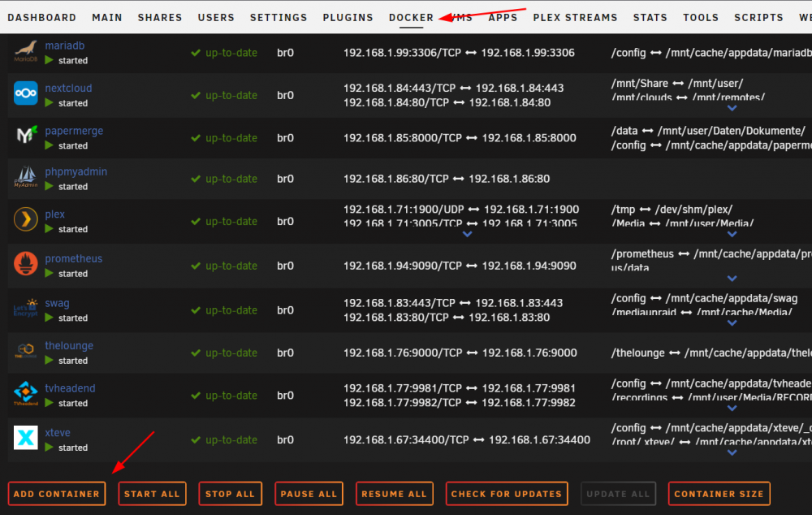Click the green play icon under swag
Screen dimensions: 812x515
pos(50,318)
